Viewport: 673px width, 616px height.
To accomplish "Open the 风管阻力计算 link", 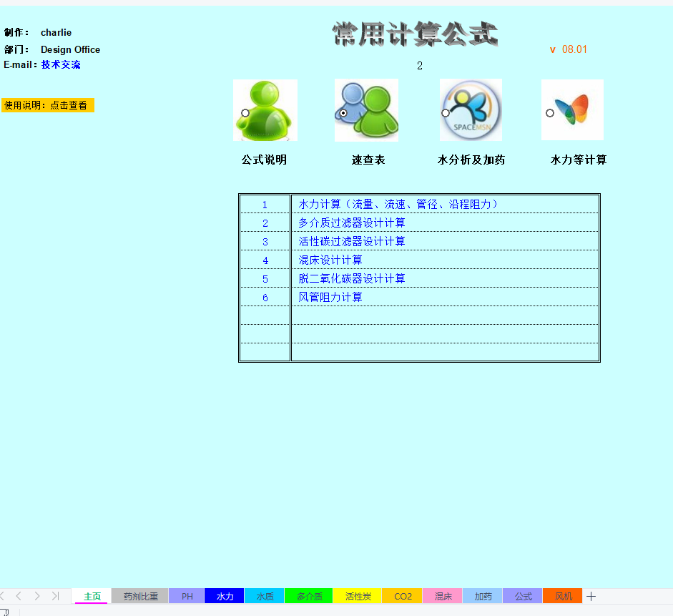I will point(330,297).
